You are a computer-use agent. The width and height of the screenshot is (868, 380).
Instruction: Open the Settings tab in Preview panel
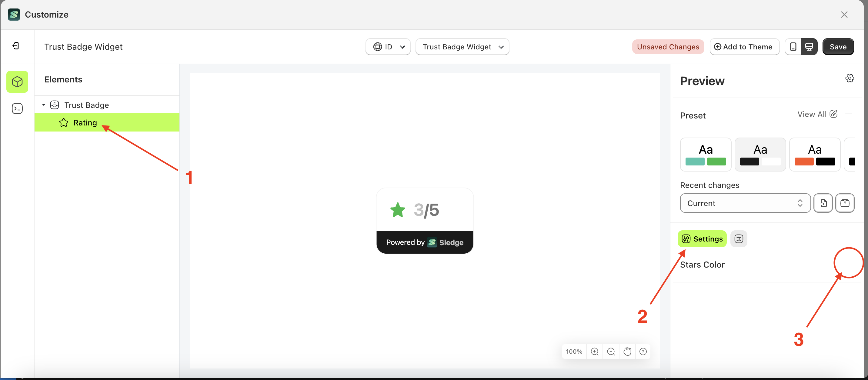click(702, 238)
